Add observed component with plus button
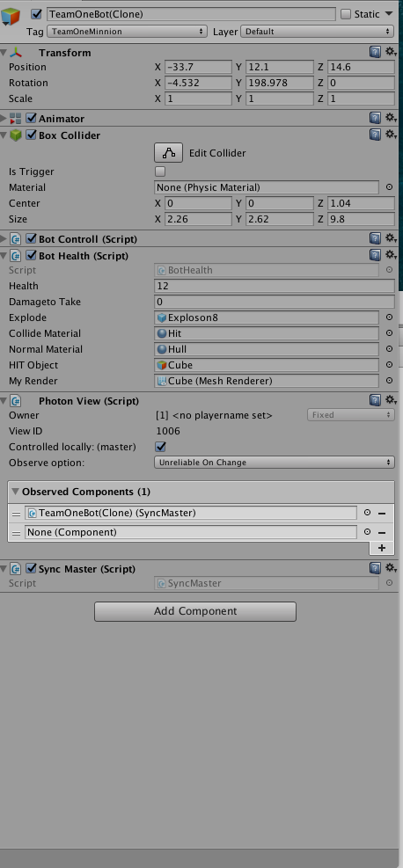 [382, 548]
